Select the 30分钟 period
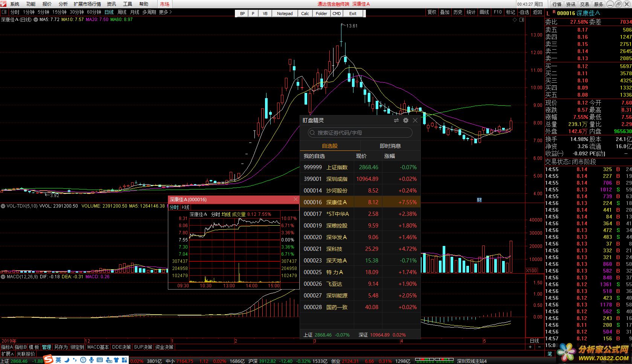This screenshot has height=364, width=632. tap(77, 12)
